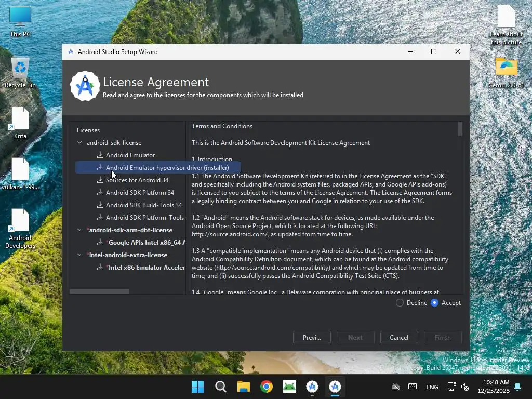Select Android SDK Build-Tools 34 item
The height and width of the screenshot is (399, 532).
click(144, 205)
